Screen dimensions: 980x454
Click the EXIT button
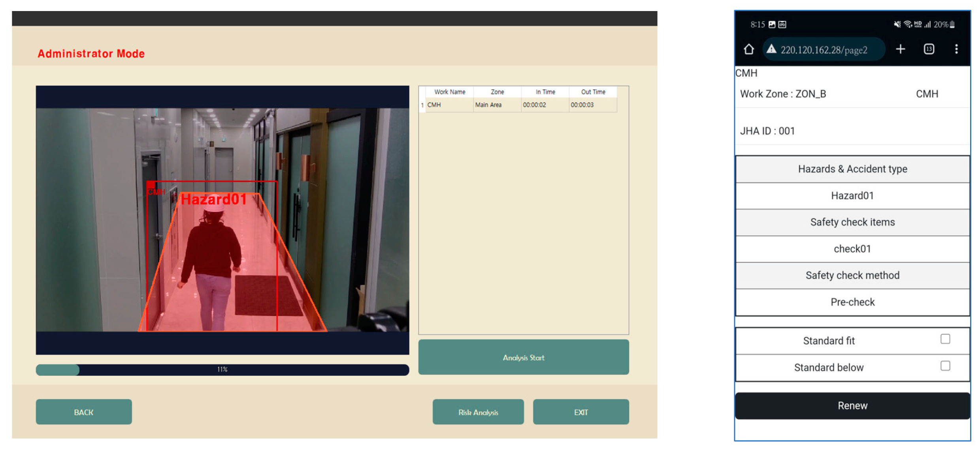click(580, 412)
